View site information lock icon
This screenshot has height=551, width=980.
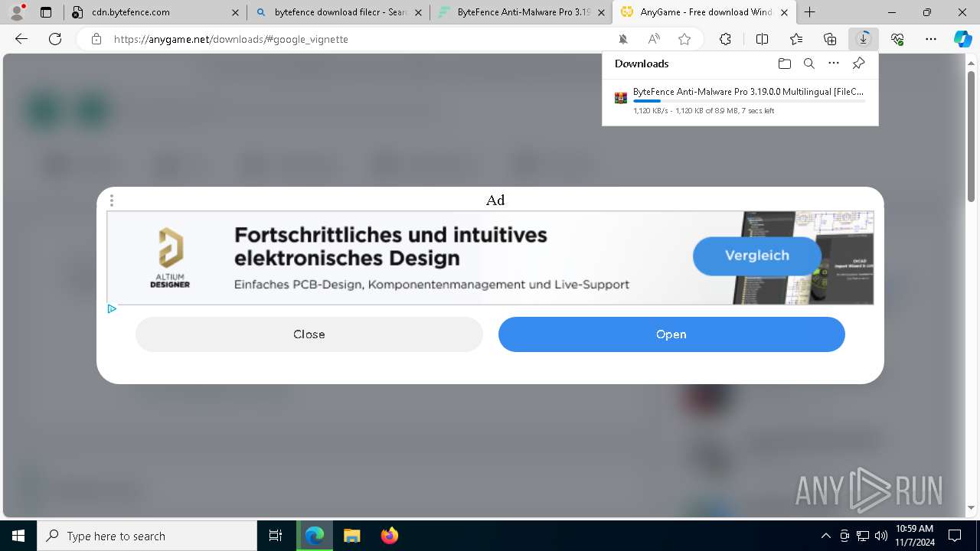click(x=96, y=39)
